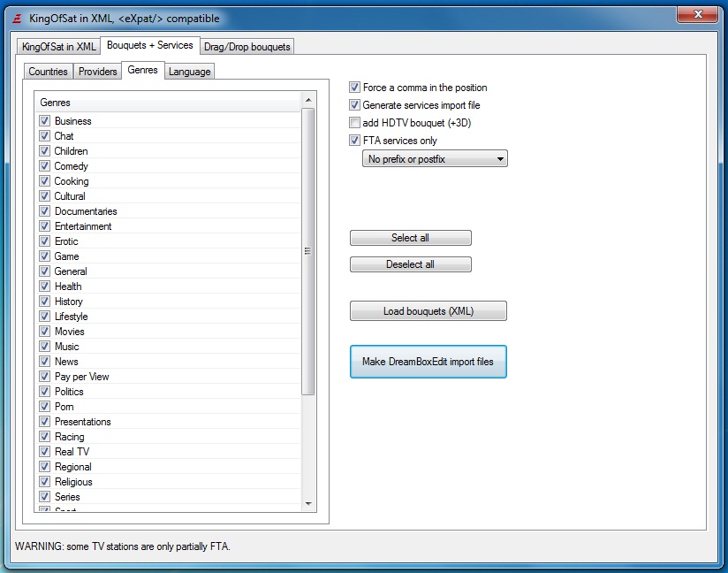Select the Documentaries row text
The width and height of the screenshot is (728, 573).
coord(86,211)
